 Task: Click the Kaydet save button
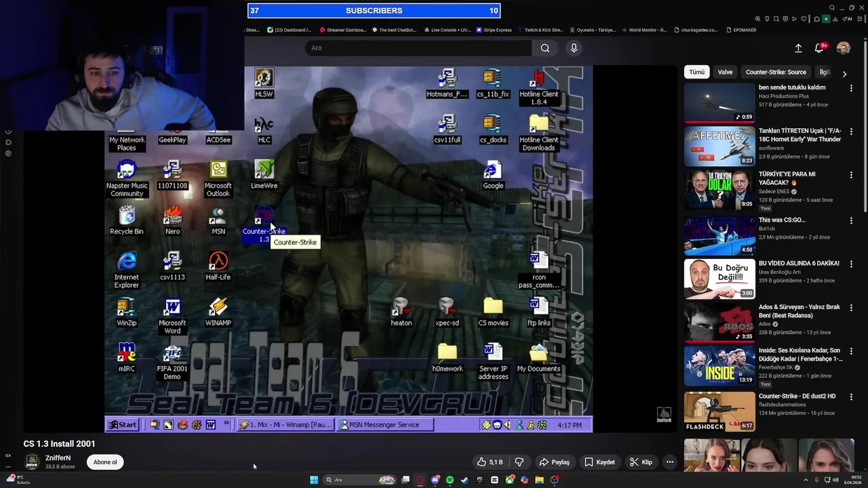[x=599, y=462]
